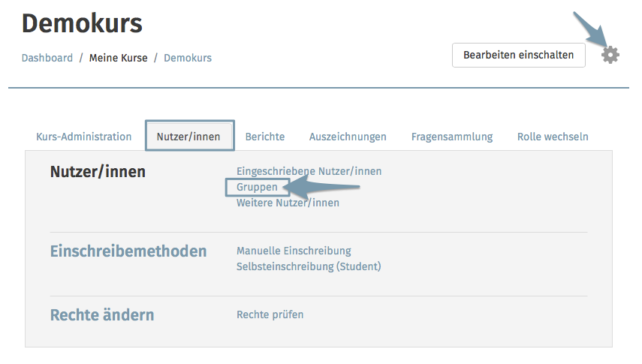
Task: Open the Gruppen link
Action: pyautogui.click(x=257, y=187)
